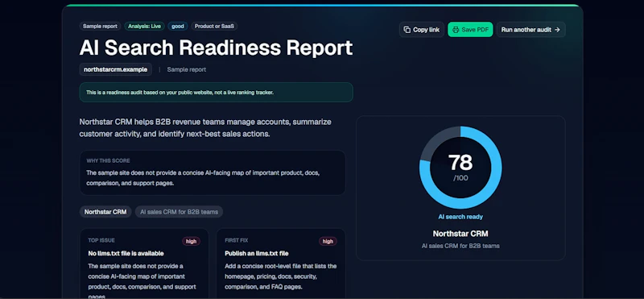Open the northstarcrm.example domain chip
Viewport: 644px width, 299px height.
(x=115, y=69)
